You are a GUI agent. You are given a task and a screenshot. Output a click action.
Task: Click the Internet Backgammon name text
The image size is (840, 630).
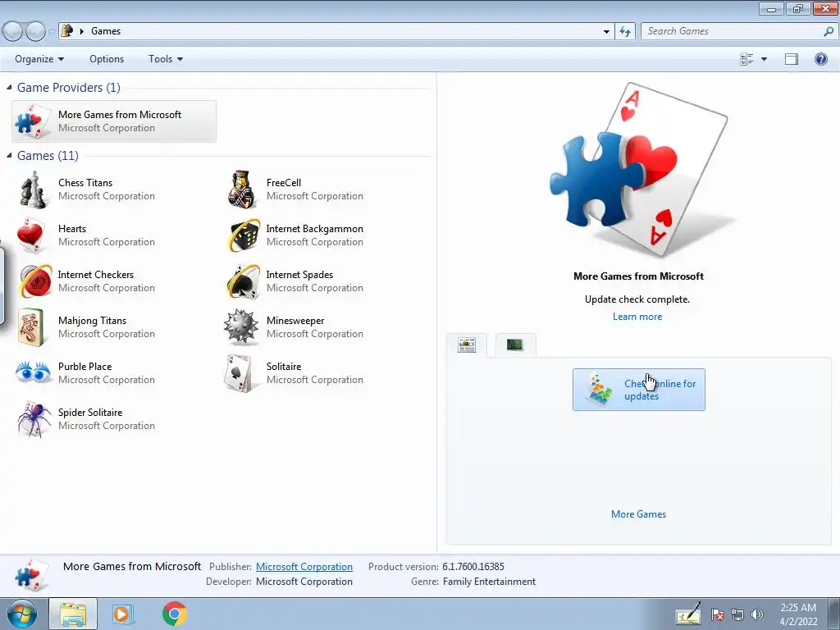(314, 229)
